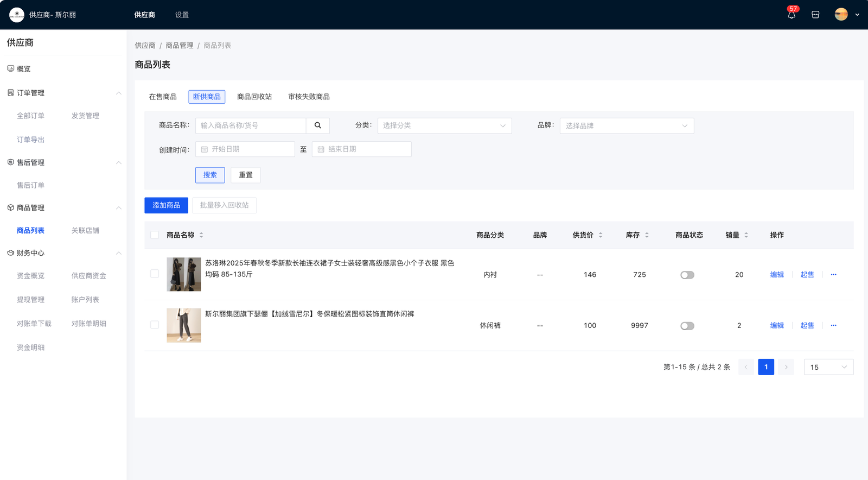Check the select-all checkbox in table header

coord(155,235)
